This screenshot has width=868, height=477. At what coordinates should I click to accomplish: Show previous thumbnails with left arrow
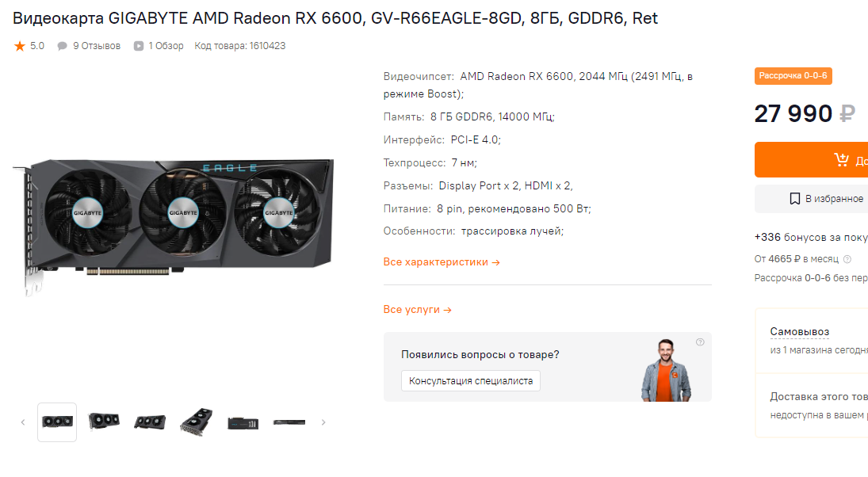click(x=23, y=422)
